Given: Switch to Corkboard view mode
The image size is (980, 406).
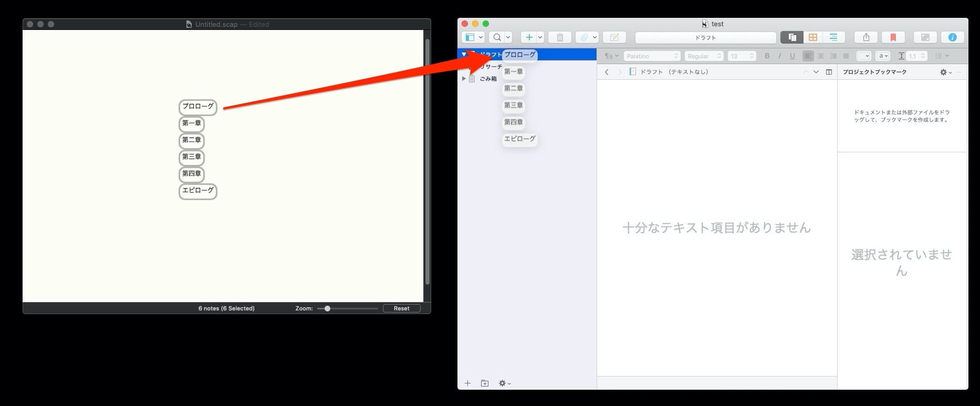Looking at the screenshot, I should 813,37.
